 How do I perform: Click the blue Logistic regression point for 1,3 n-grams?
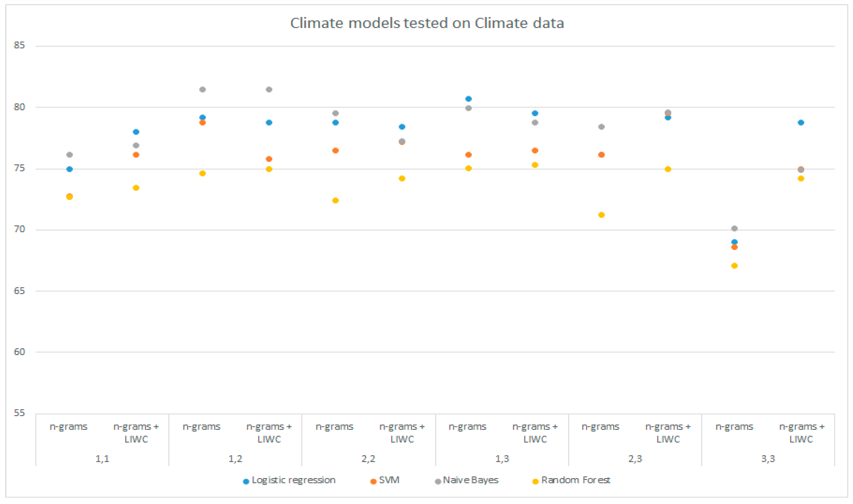pyautogui.click(x=469, y=99)
